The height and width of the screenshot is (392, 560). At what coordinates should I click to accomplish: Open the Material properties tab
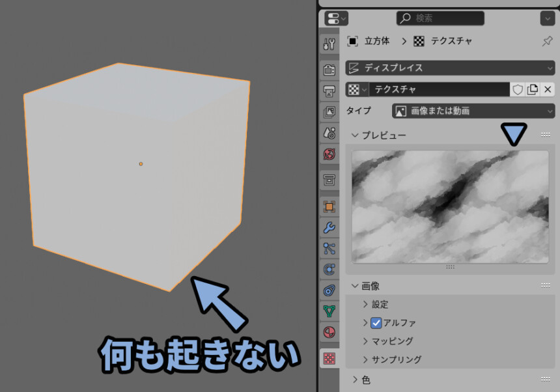point(329,332)
